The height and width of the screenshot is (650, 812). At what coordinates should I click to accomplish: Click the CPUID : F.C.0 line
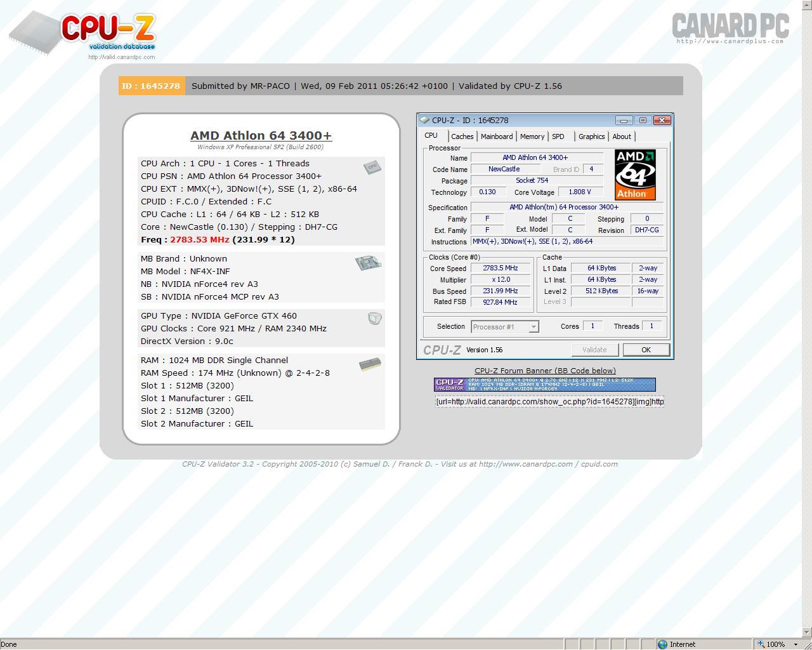pos(206,201)
